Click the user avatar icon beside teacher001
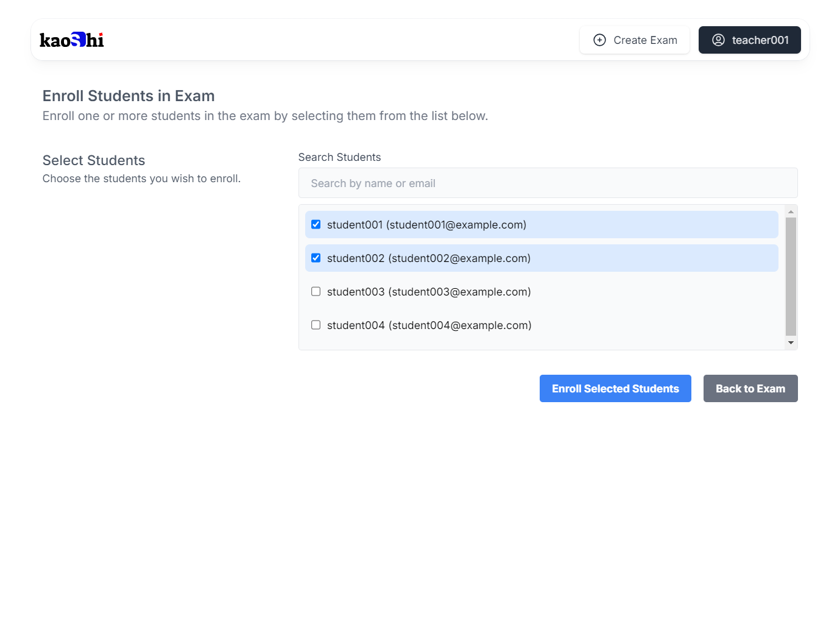Viewport: 840px width, 641px height. click(x=718, y=40)
